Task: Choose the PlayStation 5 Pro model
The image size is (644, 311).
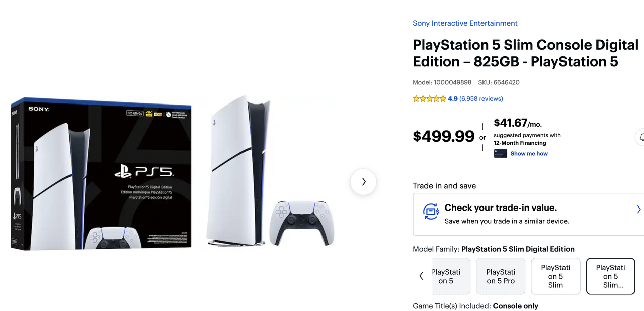Action: click(501, 276)
